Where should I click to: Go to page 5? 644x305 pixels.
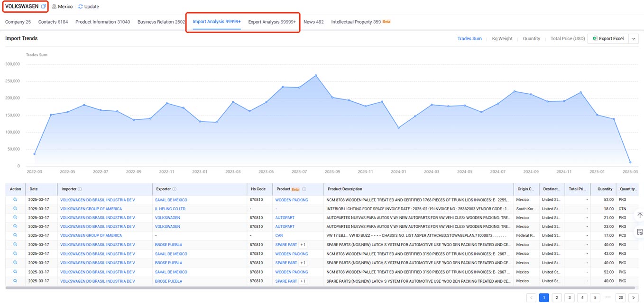595,297
